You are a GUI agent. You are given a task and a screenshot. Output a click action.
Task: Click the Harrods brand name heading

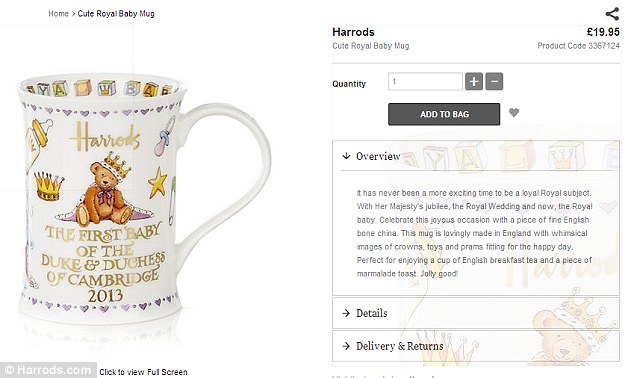(353, 32)
